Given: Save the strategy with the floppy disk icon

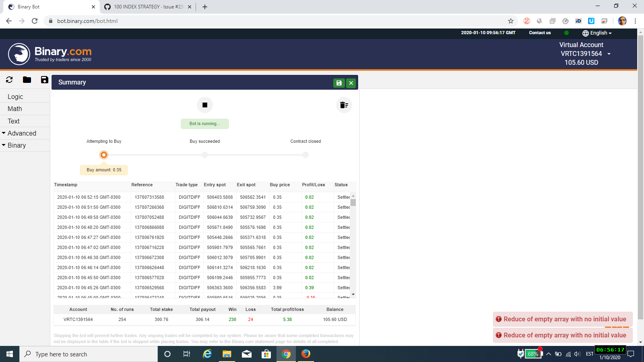Looking at the screenshot, I should point(44,80).
